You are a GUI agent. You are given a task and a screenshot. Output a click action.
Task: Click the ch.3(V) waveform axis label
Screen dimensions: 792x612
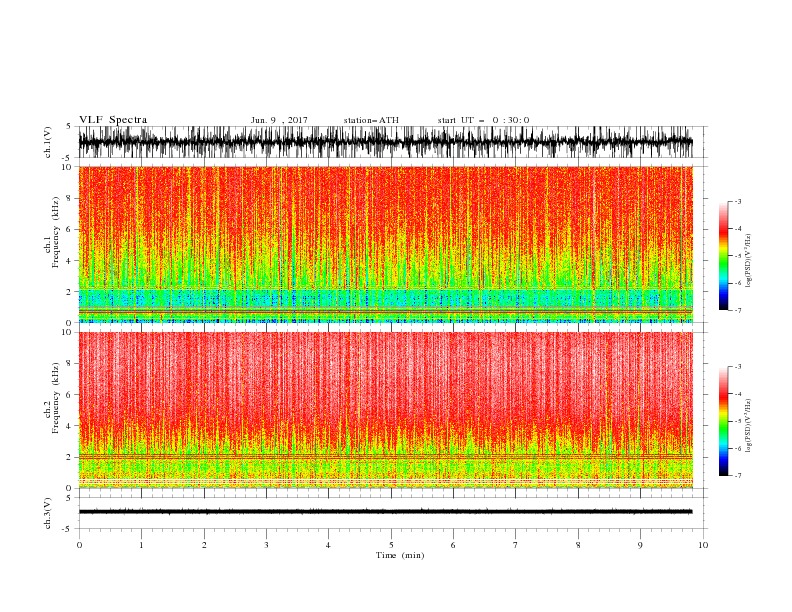coord(48,513)
